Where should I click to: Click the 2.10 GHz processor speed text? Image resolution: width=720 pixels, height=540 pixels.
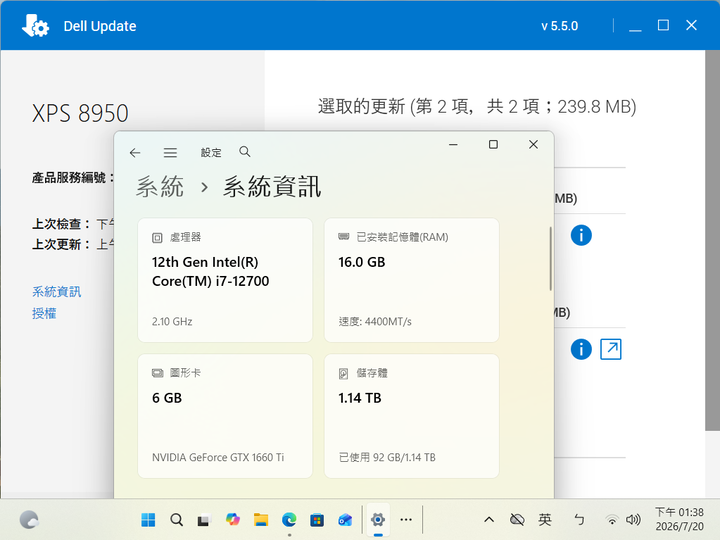[172, 321]
